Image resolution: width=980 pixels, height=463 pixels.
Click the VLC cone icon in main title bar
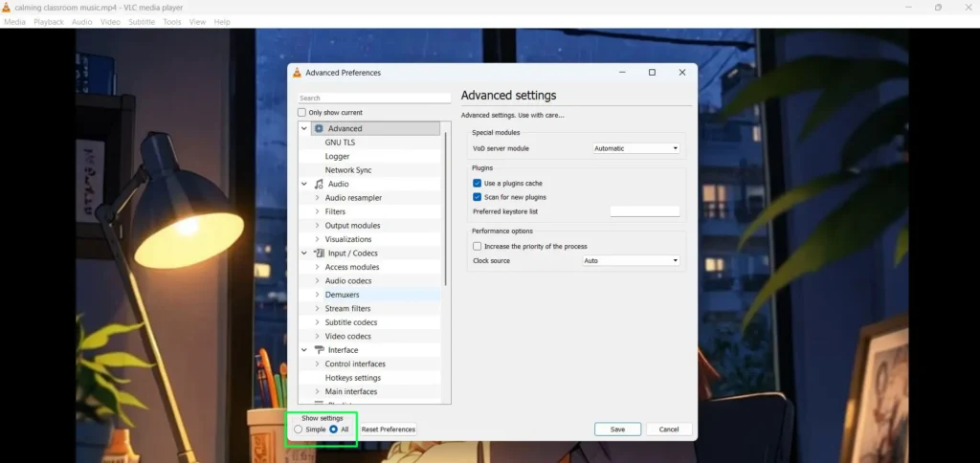pos(7,8)
